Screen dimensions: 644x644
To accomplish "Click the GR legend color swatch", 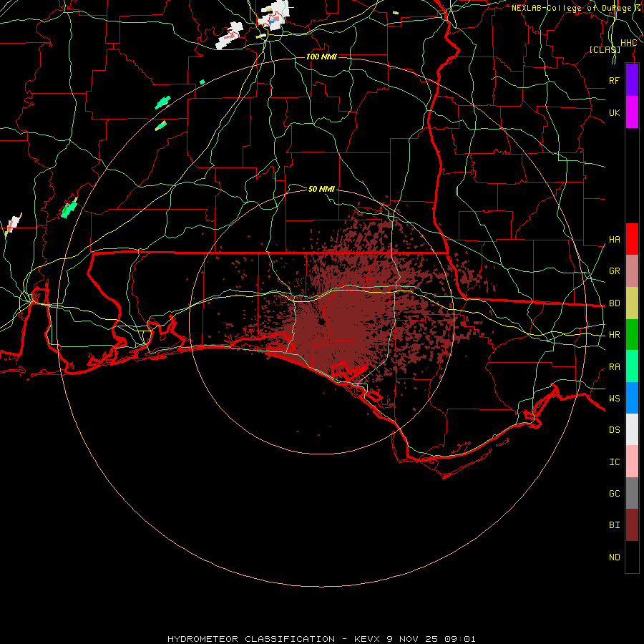I will (632, 271).
